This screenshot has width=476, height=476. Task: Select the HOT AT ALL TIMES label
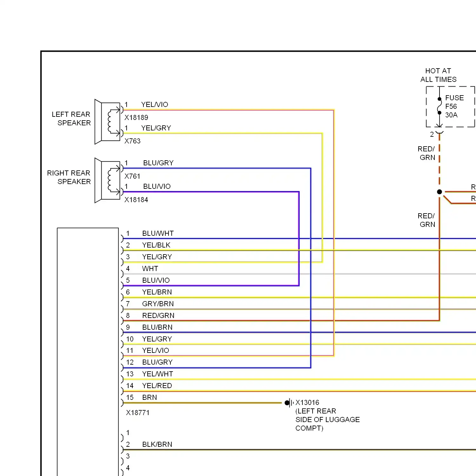click(439, 75)
